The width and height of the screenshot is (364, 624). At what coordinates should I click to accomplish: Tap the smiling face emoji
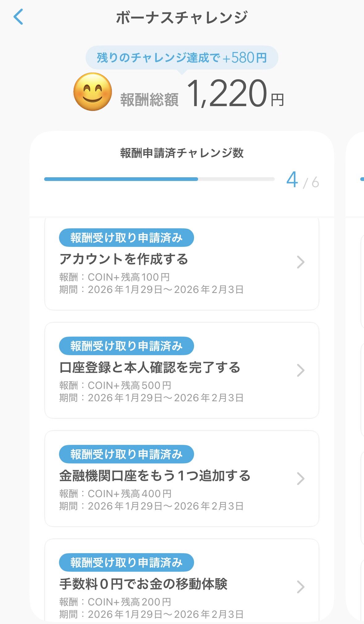[x=92, y=92]
